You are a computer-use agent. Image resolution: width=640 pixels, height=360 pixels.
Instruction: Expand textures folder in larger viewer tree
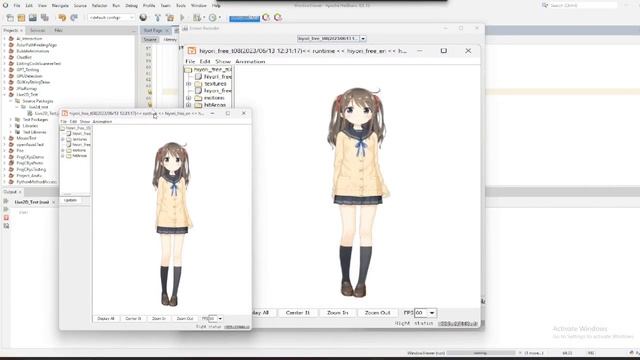189,84
